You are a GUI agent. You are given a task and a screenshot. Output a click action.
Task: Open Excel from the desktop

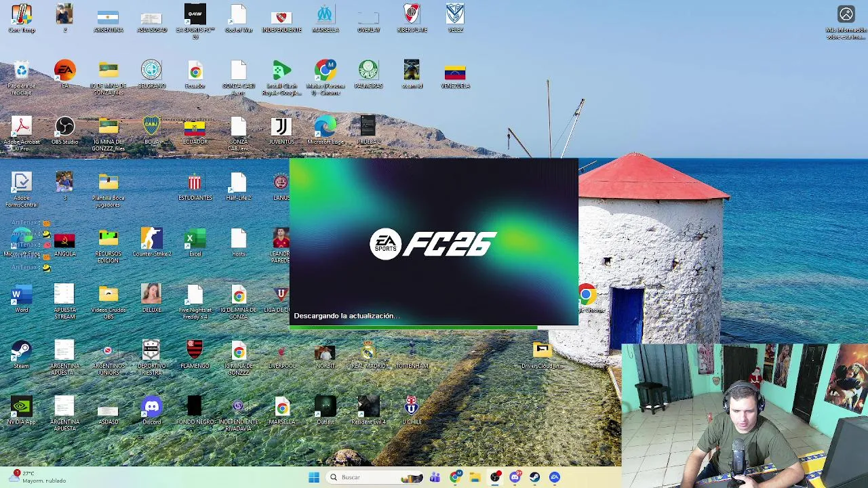click(x=195, y=243)
